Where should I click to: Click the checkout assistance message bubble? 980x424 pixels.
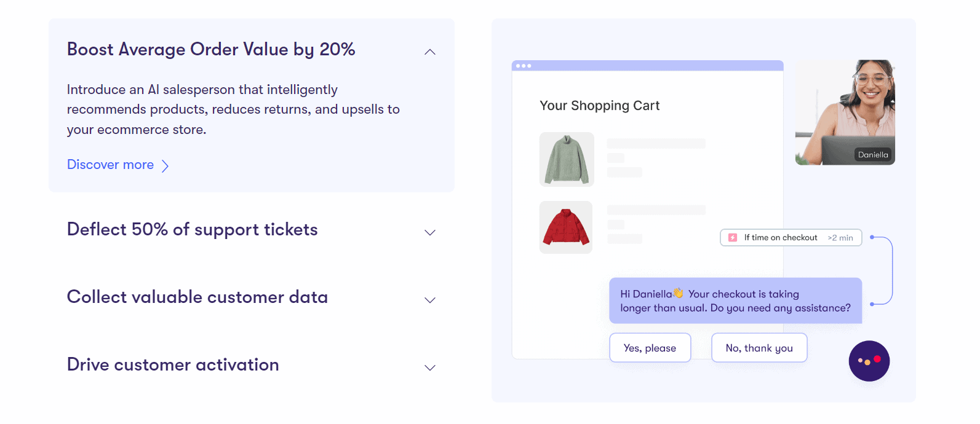735,300
